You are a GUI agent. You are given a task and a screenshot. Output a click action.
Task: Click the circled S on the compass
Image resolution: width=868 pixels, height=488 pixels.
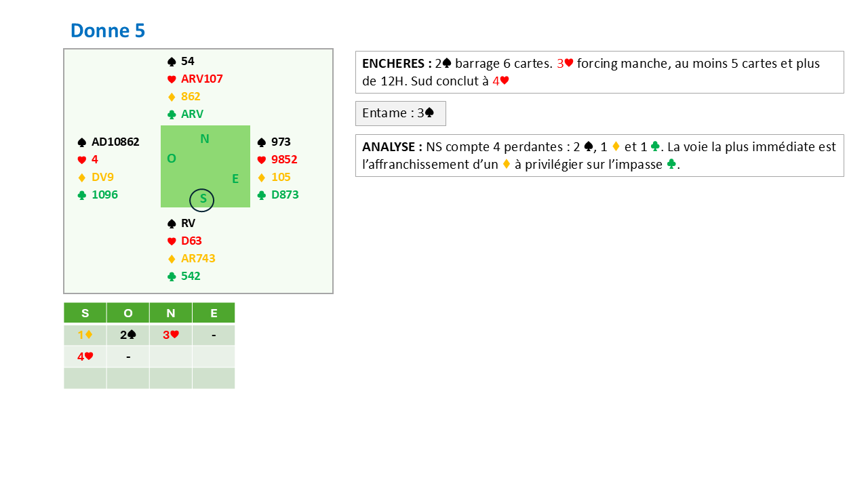pyautogui.click(x=202, y=199)
